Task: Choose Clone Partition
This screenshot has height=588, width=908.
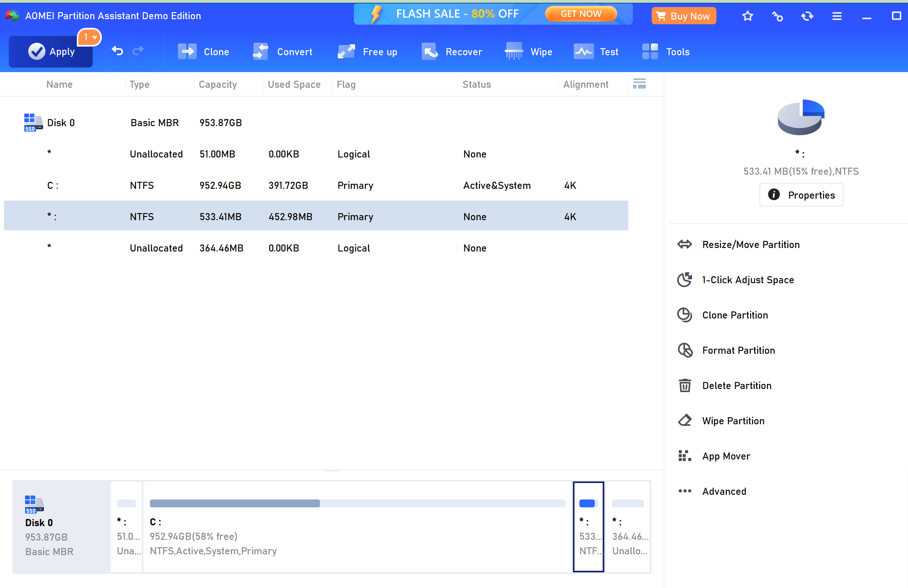Action: (x=735, y=315)
